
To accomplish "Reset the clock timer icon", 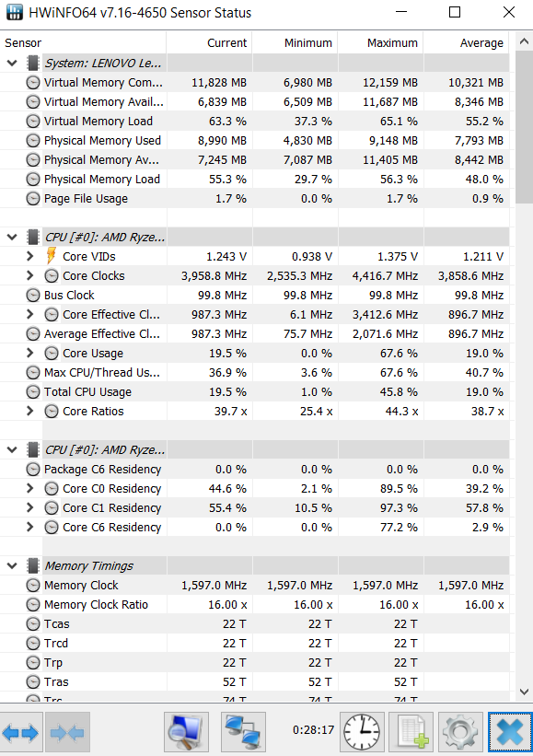I will coord(362,732).
